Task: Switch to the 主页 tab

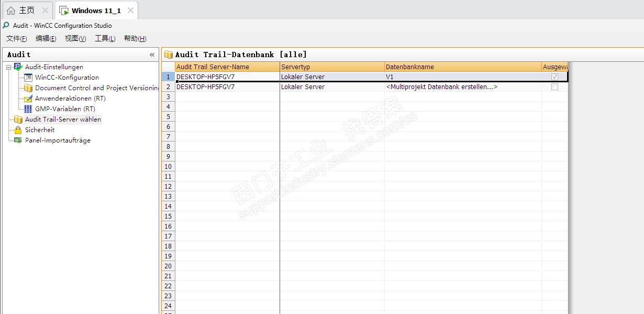Action: click(x=26, y=10)
